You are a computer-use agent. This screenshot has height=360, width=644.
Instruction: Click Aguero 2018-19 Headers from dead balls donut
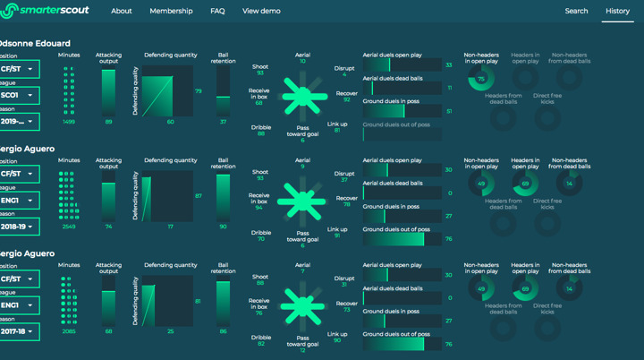point(503,223)
